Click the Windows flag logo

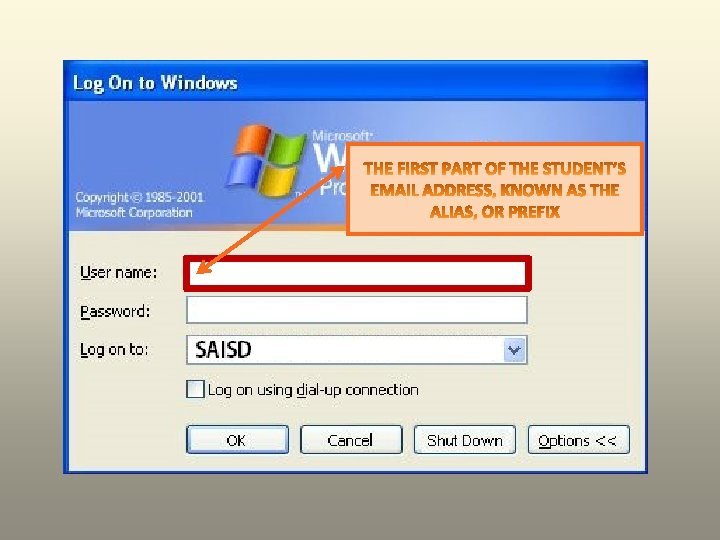point(265,160)
